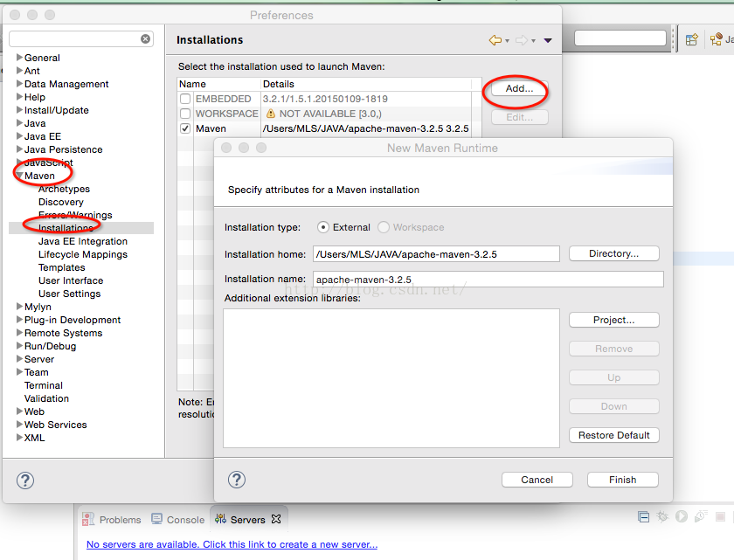Viewport: 734px width, 560px height.
Task: Open the Installations page view menu triangle
Action: 548,41
